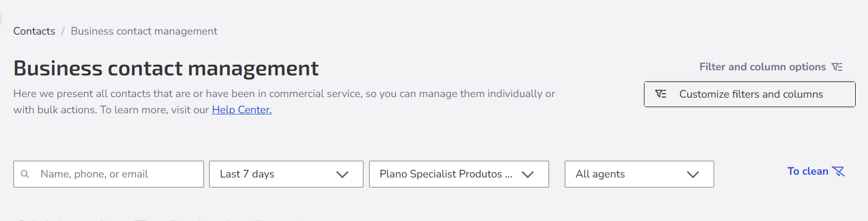Click the 'Filter and column options' text label
This screenshot has height=221, width=868.
click(x=763, y=67)
